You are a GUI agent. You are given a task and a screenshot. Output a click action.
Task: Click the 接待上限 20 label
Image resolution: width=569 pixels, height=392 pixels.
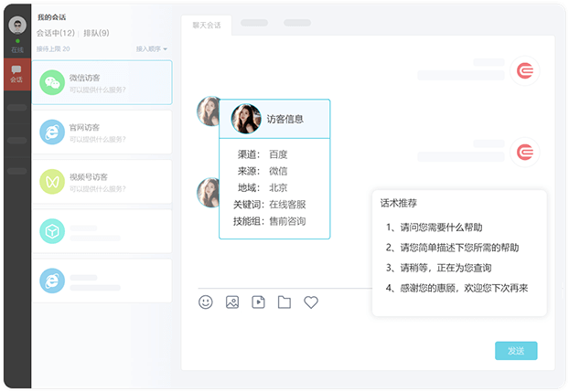click(53, 48)
